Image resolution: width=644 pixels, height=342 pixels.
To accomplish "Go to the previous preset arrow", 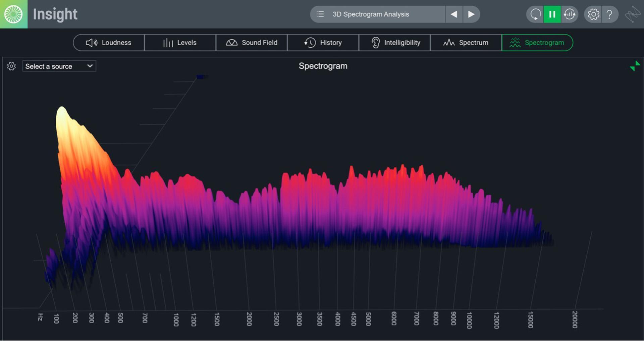I will pos(454,14).
